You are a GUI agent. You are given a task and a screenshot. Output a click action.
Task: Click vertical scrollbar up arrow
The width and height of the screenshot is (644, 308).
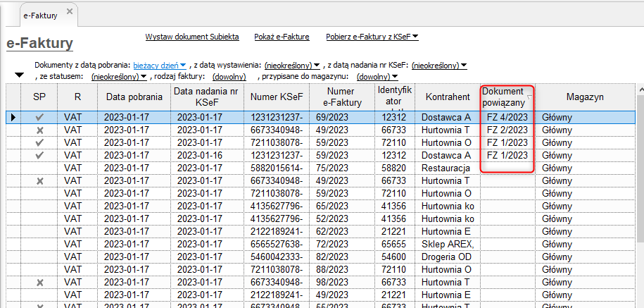pos(640,89)
